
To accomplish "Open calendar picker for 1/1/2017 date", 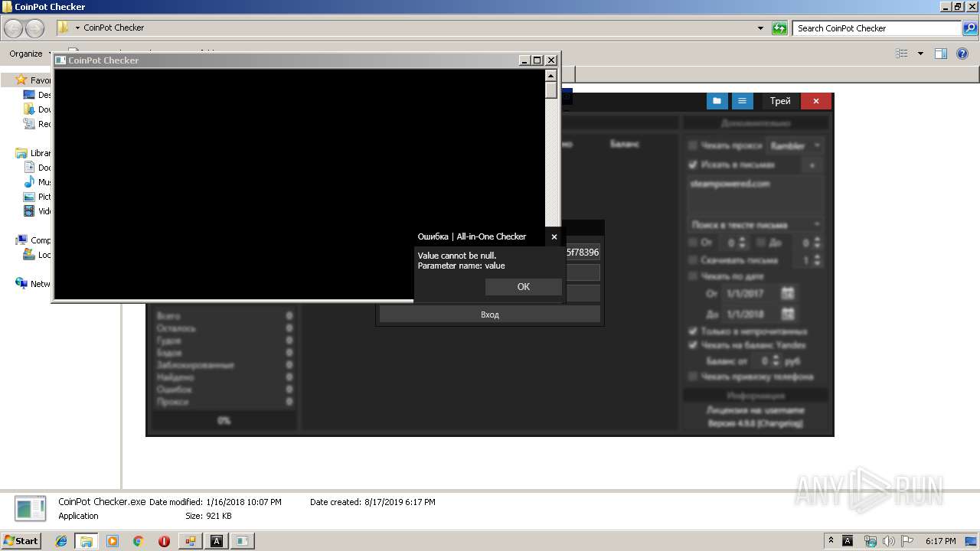I will [788, 293].
